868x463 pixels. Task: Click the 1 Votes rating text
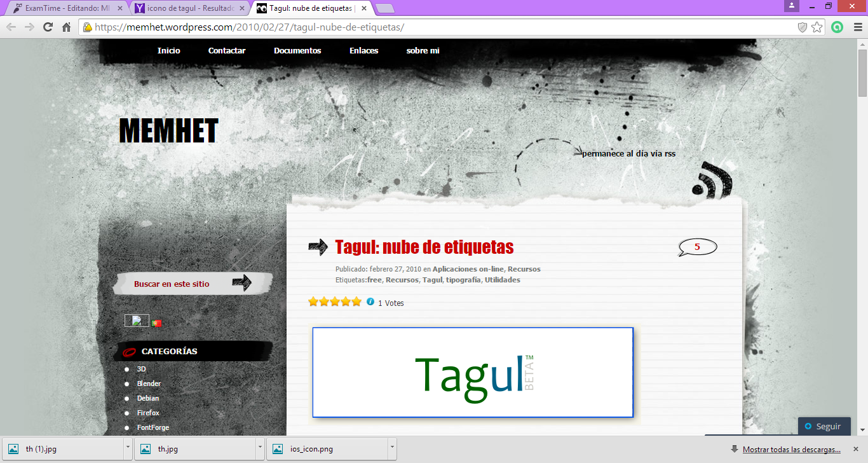click(x=391, y=303)
